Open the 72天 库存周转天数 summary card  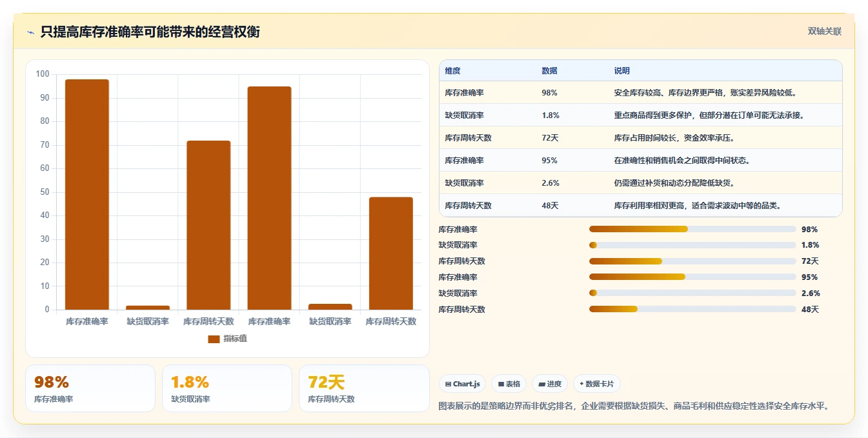[364, 388]
